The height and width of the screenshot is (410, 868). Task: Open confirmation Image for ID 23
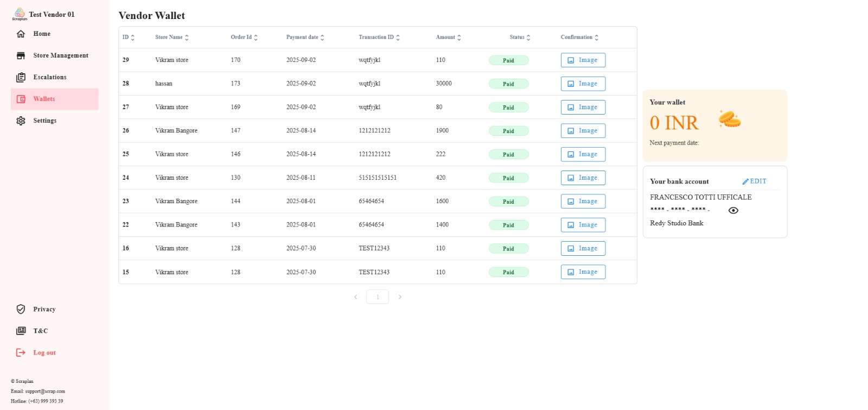tap(583, 201)
